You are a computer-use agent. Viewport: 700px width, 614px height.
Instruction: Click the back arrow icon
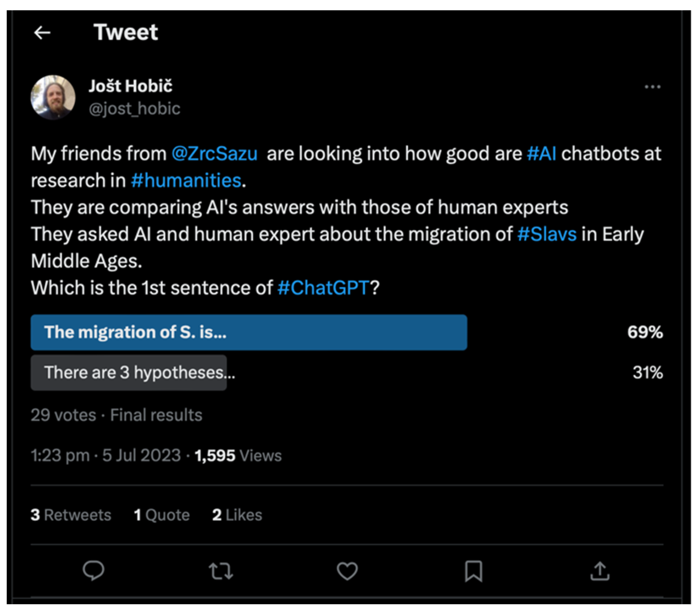click(x=42, y=33)
